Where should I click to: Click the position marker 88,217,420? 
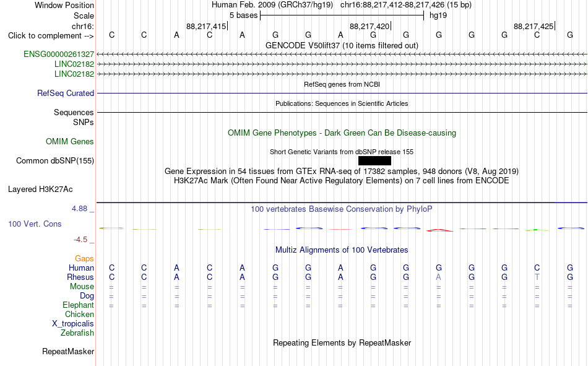370,26
